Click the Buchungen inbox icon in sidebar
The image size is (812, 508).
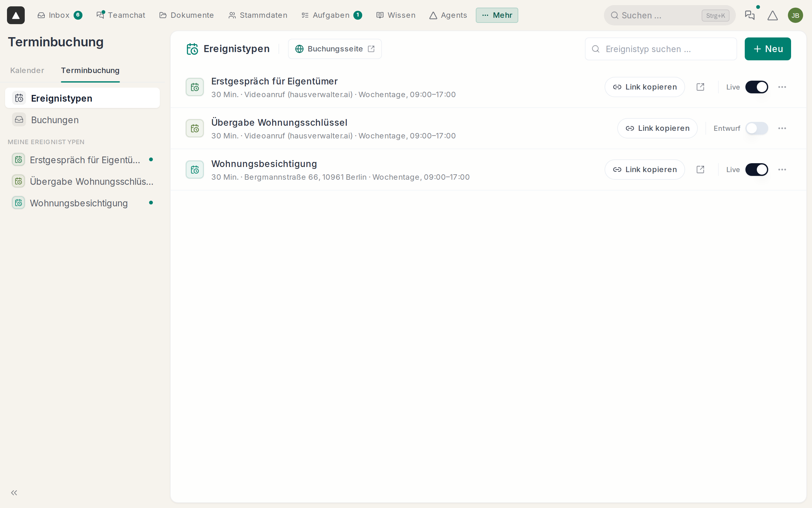[19, 120]
